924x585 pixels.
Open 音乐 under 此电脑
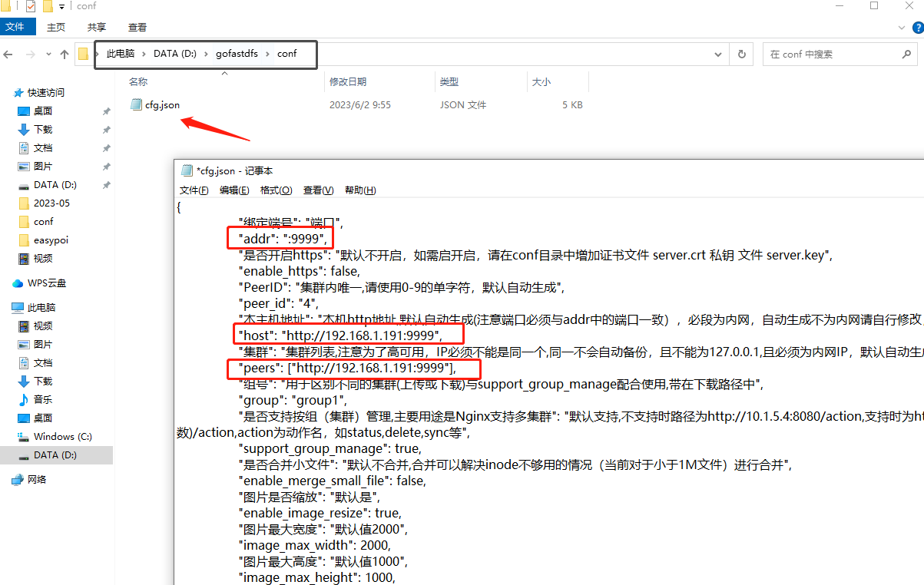[x=43, y=399]
